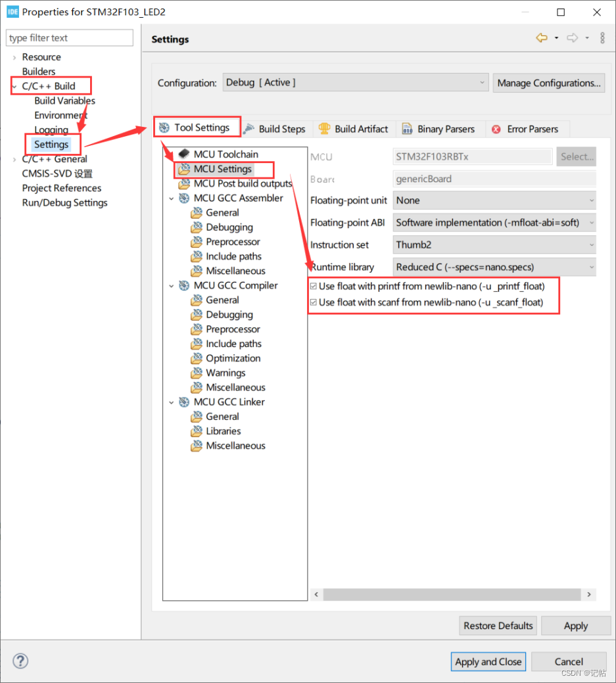Click horizontal scrollbar right arrow

(589, 594)
